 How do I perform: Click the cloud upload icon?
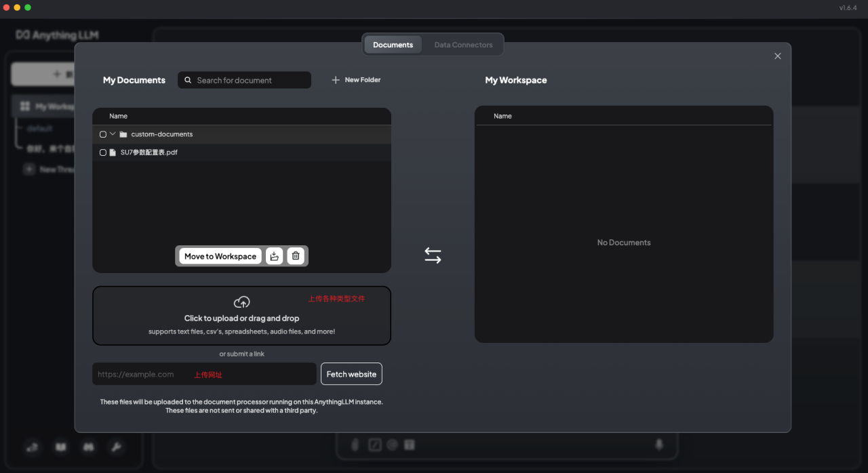241,302
